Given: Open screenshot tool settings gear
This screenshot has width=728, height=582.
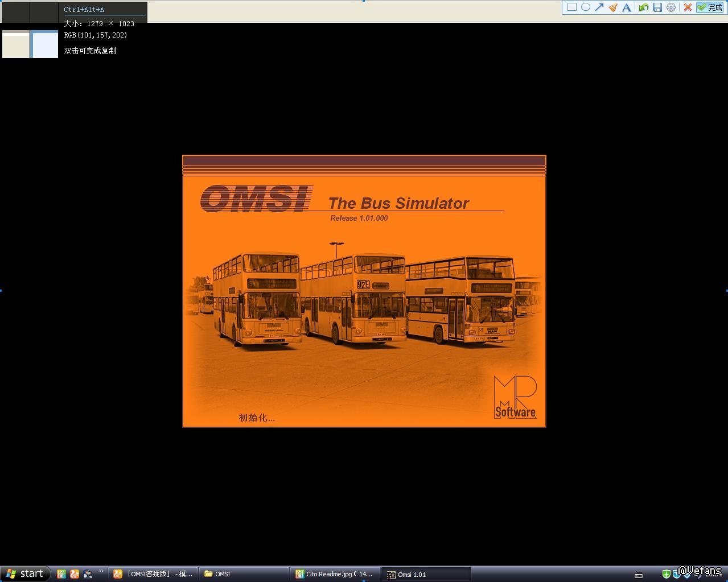Looking at the screenshot, I should (671, 7).
